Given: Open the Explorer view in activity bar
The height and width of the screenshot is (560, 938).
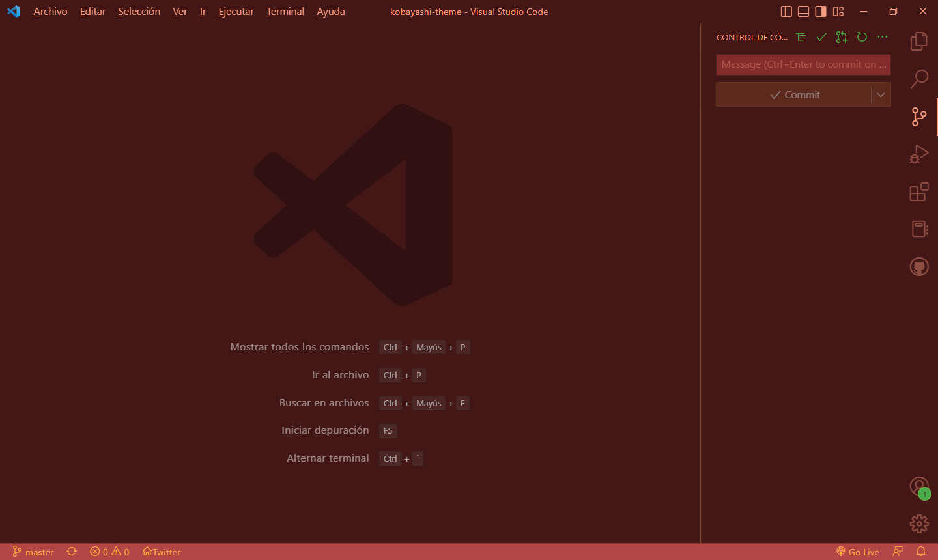Looking at the screenshot, I should (918, 41).
